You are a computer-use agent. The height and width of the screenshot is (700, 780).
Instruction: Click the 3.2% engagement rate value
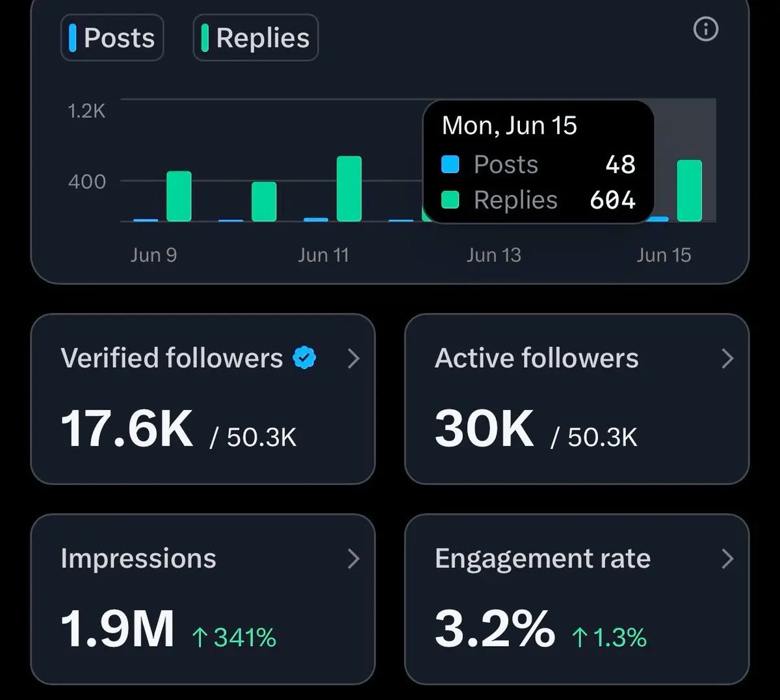(495, 629)
